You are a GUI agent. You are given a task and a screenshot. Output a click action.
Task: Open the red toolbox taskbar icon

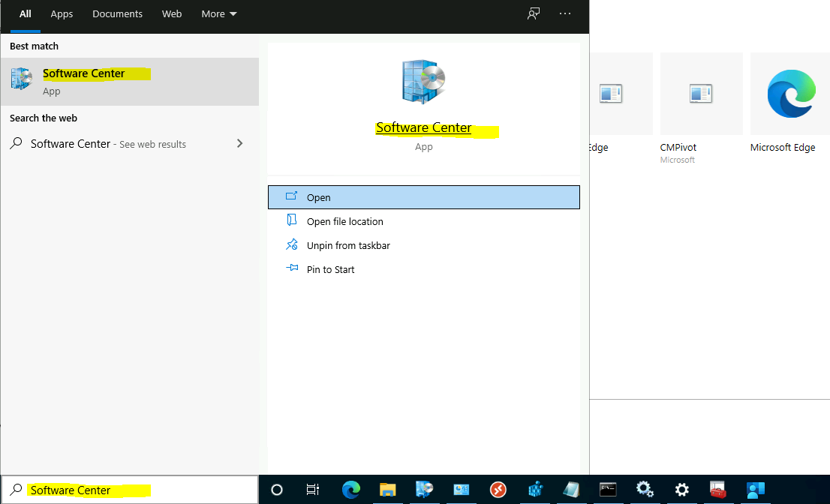click(x=718, y=490)
